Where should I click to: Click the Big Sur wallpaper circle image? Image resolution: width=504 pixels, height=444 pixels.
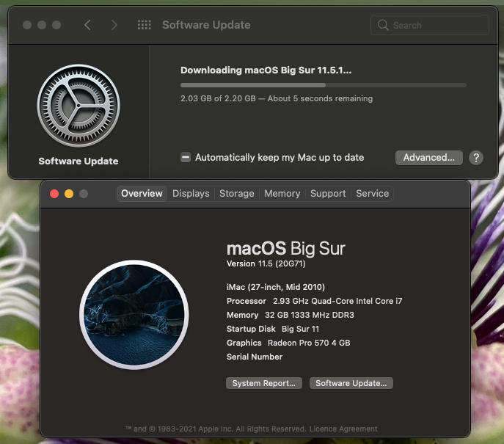(x=134, y=314)
